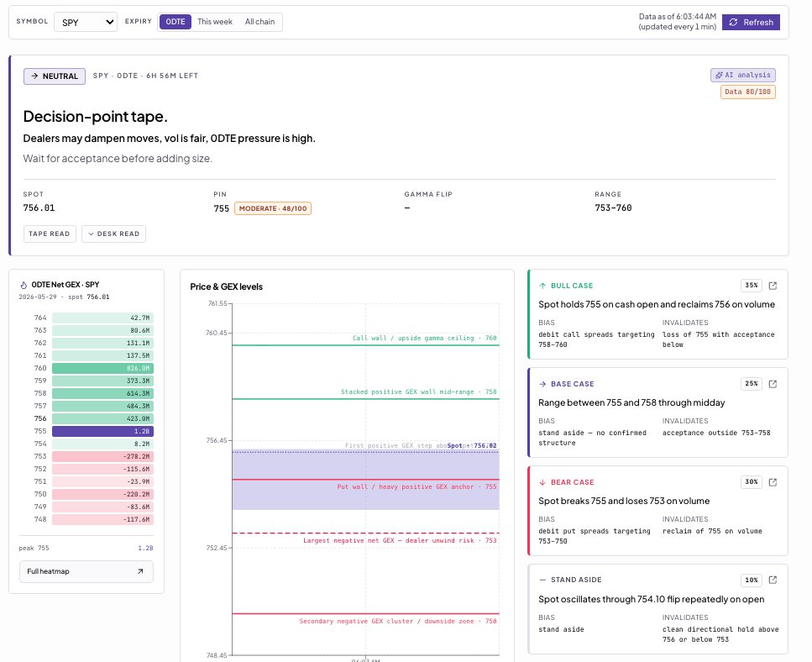Image resolution: width=812 pixels, height=662 pixels.
Task: Select the 0DTE expiry tab
Action: (175, 22)
